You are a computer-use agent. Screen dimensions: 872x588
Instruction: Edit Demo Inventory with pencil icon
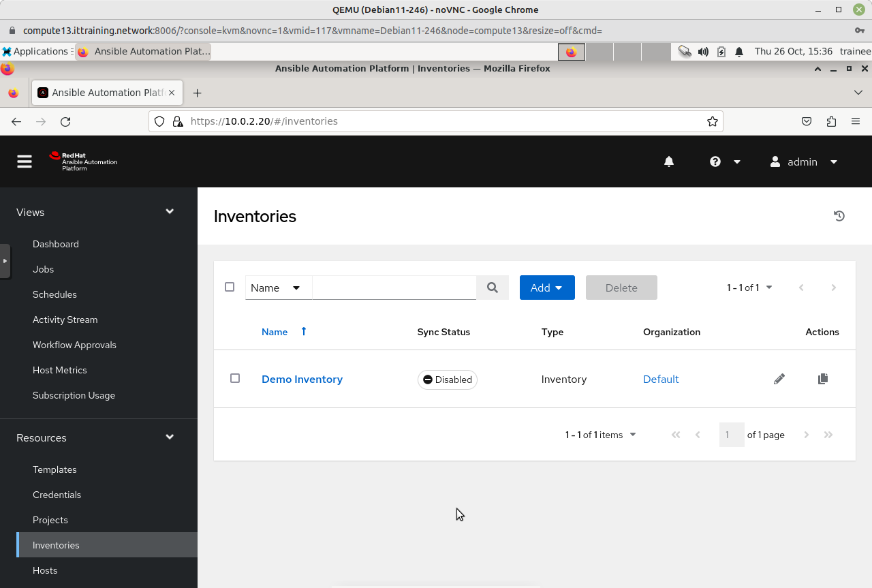779,379
